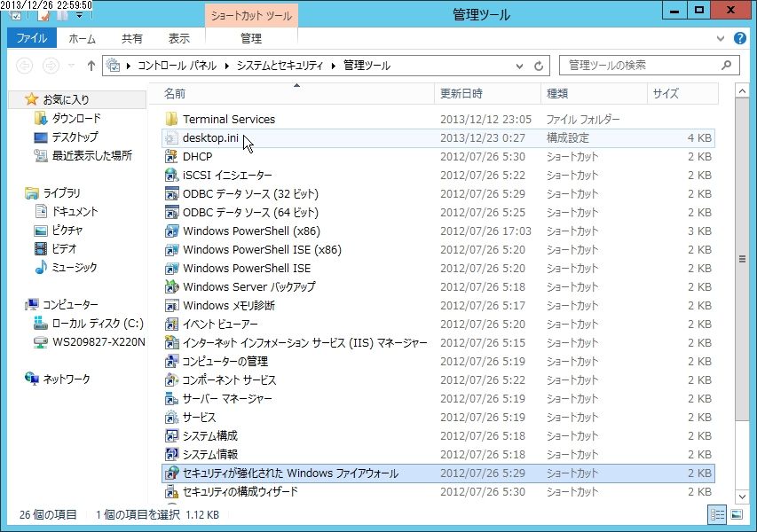This screenshot has width=757, height=532.
Task: Click システムとセキュリティ in breadcrumb
Action: click(x=280, y=66)
